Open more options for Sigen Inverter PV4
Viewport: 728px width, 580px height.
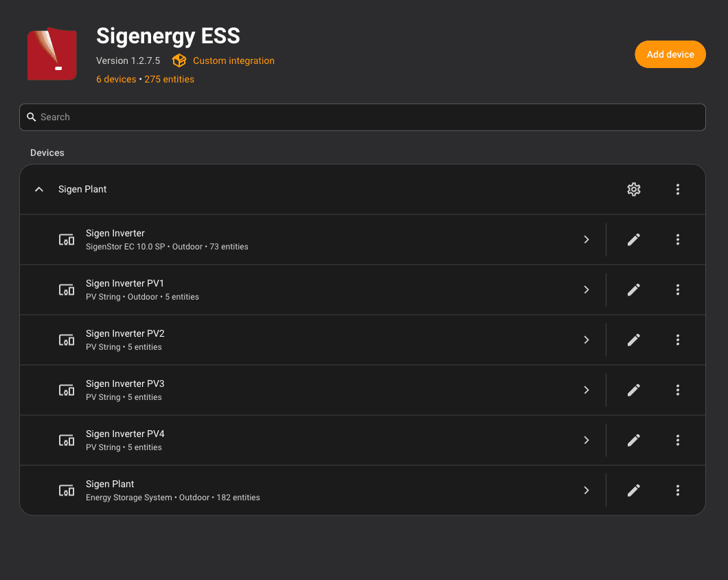click(x=677, y=440)
